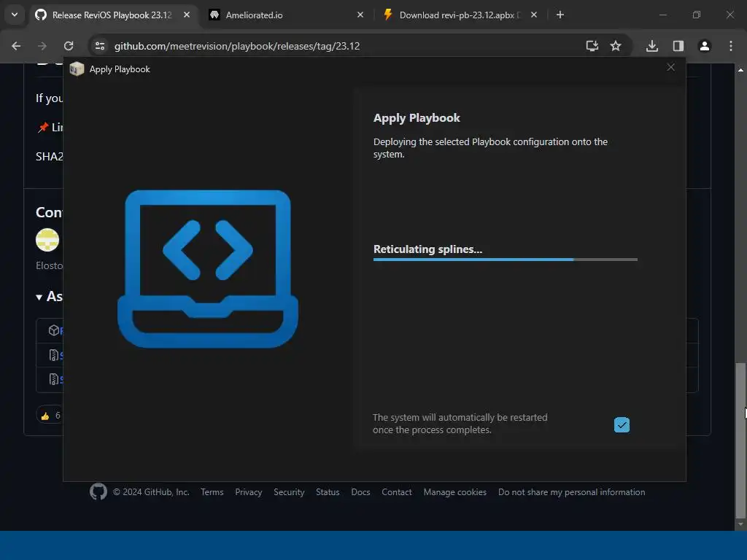The height and width of the screenshot is (560, 747).
Task: Open the Contact footer link
Action: pos(397,492)
